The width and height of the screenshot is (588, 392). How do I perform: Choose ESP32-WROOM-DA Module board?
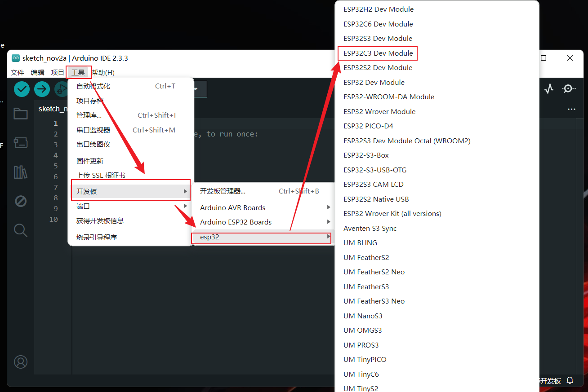tap(389, 97)
